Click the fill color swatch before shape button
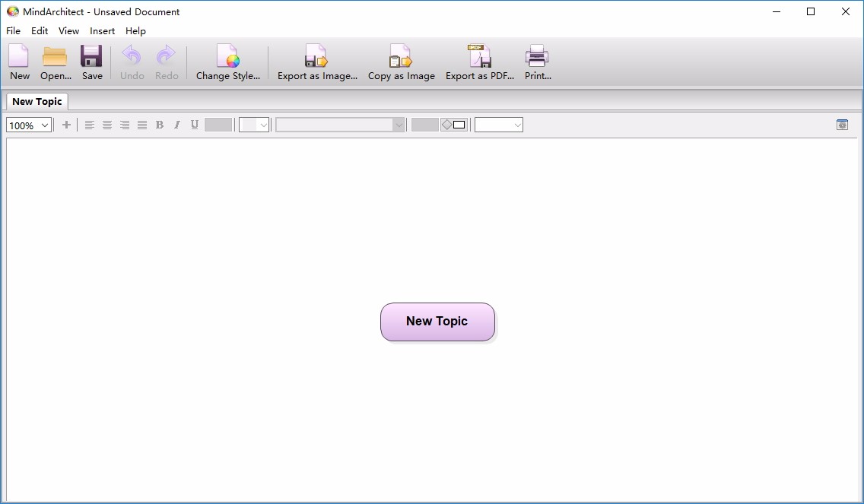The image size is (864, 504). (x=425, y=125)
